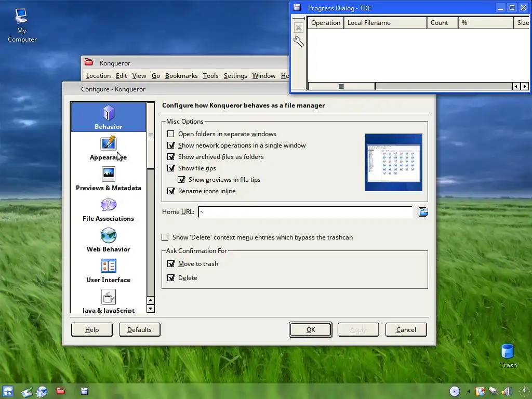The width and height of the screenshot is (532, 399).
Task: Open the Appearance settings section
Action: [109, 148]
